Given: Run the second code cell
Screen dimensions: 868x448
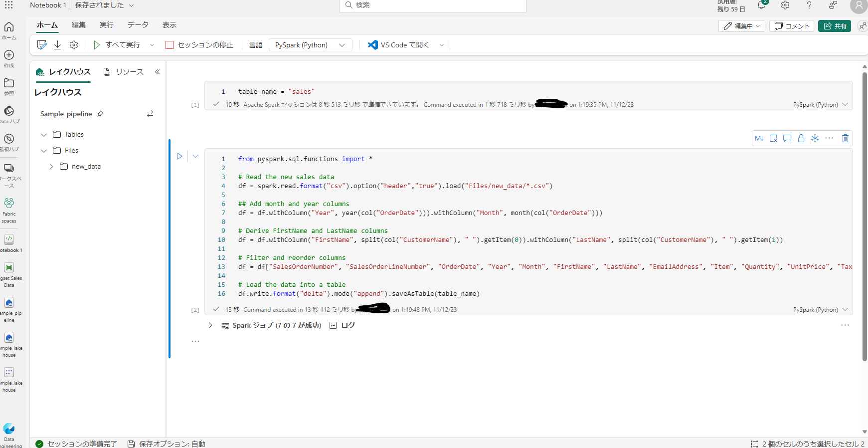Looking at the screenshot, I should (180, 156).
